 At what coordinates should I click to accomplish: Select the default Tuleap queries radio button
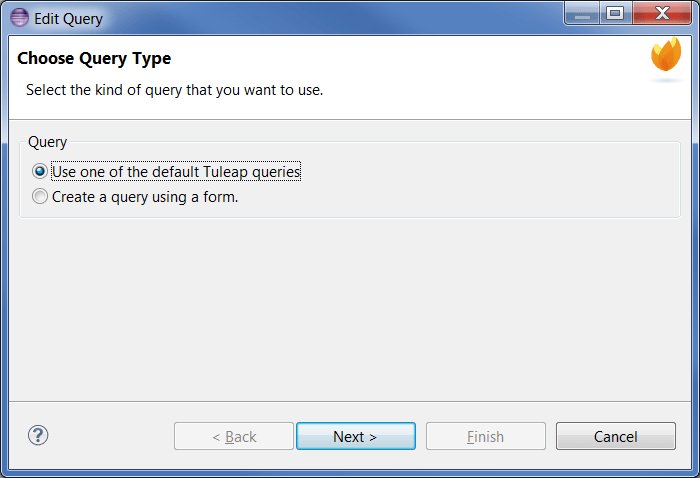pos(40,172)
